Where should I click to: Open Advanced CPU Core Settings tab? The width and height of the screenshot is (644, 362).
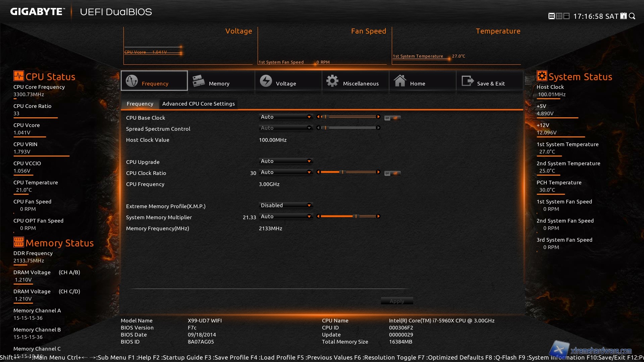(198, 104)
